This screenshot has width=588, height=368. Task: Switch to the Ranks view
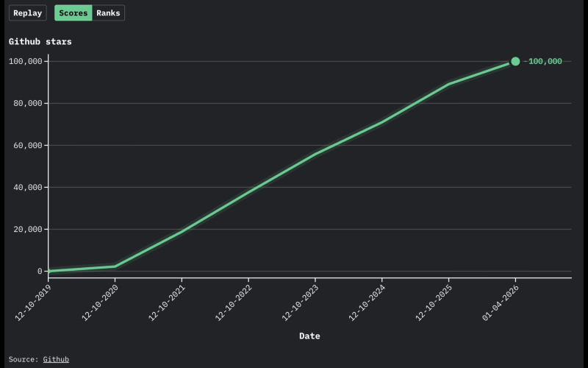(108, 13)
